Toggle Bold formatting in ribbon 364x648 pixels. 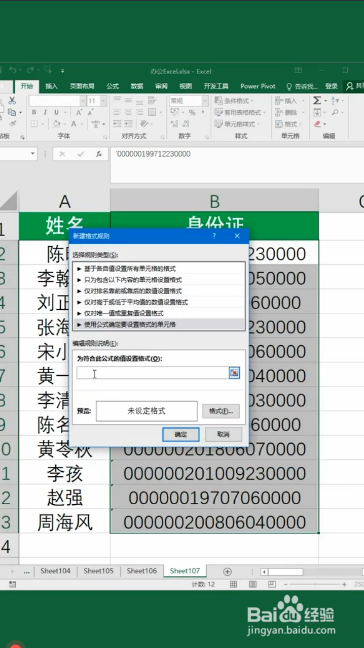(x=34, y=112)
